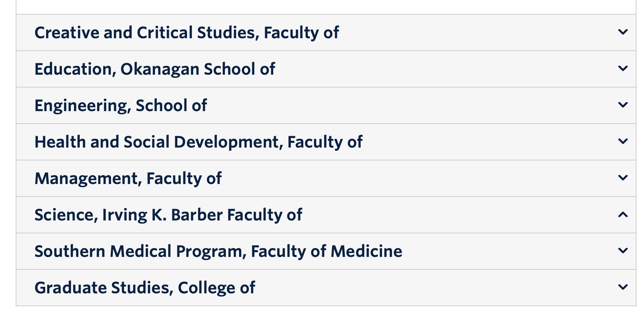644x313 pixels.
Task: Collapse Science, Irving K. Barber Faculty of heading
Action: coord(168,215)
